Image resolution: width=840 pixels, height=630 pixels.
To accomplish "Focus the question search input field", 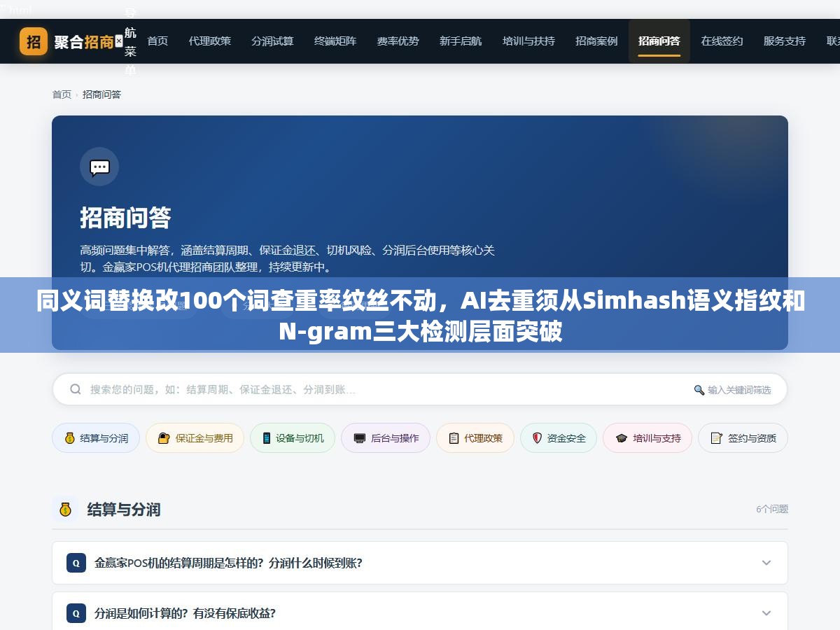I will (420, 389).
